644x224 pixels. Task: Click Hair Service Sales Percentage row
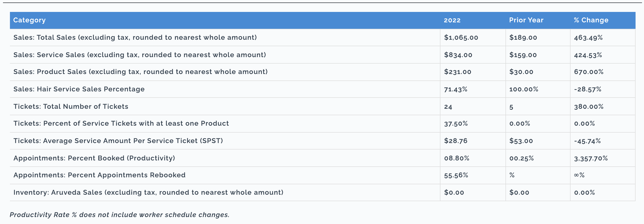coord(322,89)
